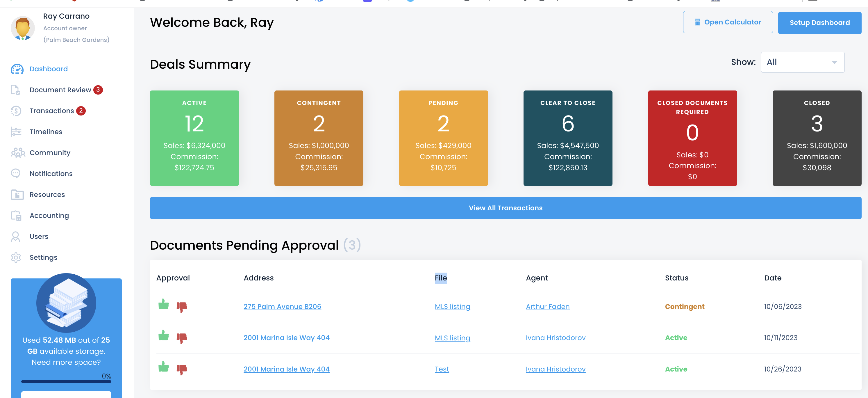
Task: Open the MLS listing file dated 10/11/2023
Action: tap(452, 338)
